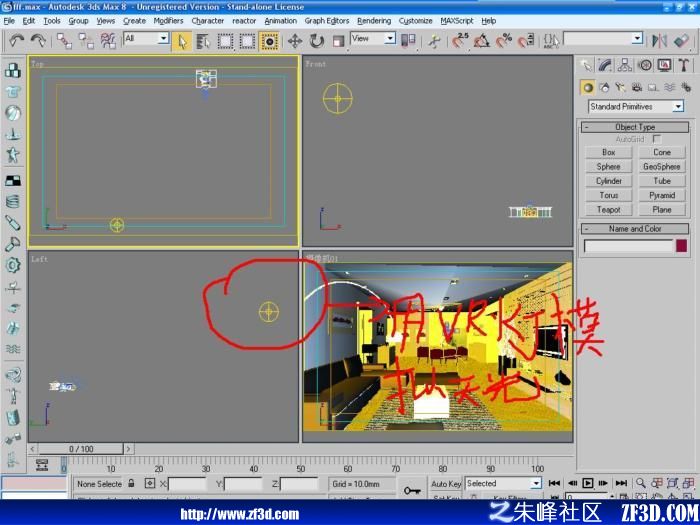Toggle the Angle Snap tool
This screenshot has width=700, height=525.
pos(482,41)
